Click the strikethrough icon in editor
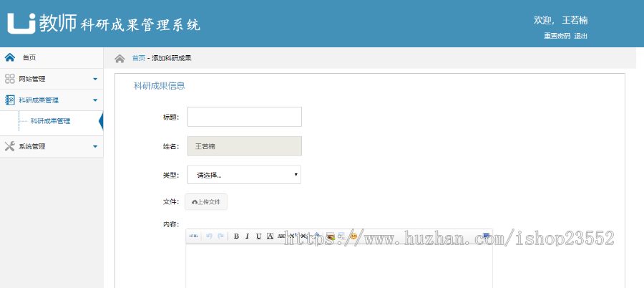Image resolution: width=644 pixels, height=288 pixels. [281, 236]
